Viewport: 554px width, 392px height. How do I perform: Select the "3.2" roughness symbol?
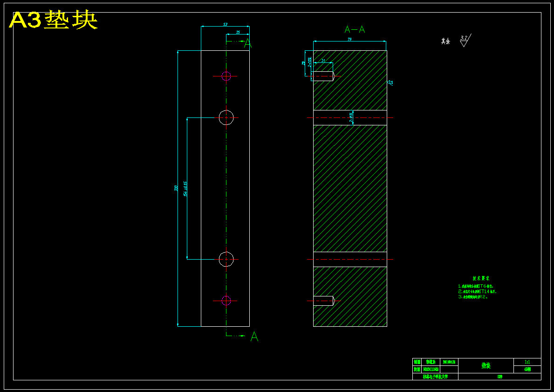point(465,40)
